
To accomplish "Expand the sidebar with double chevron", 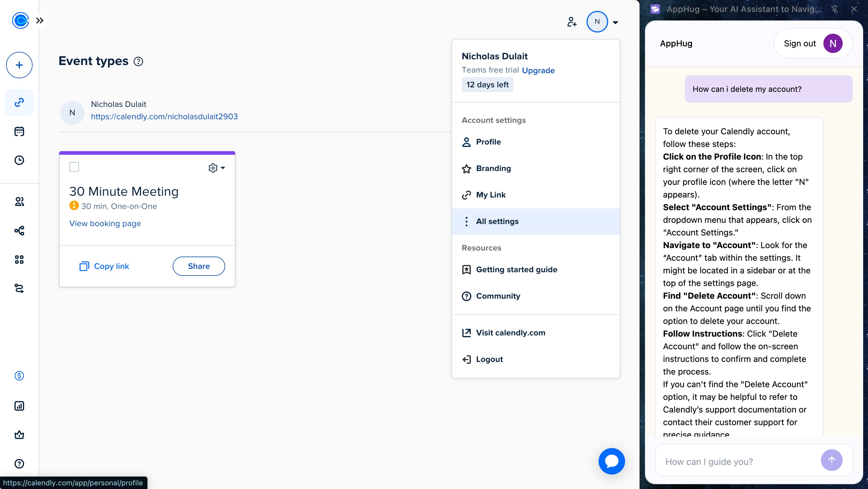I will 40,20.
